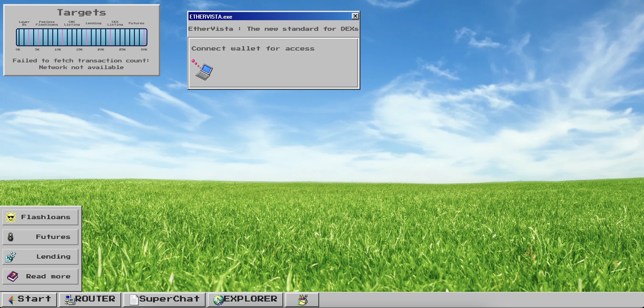
Task: Click the document icon on SuperChat
Action: point(134,299)
